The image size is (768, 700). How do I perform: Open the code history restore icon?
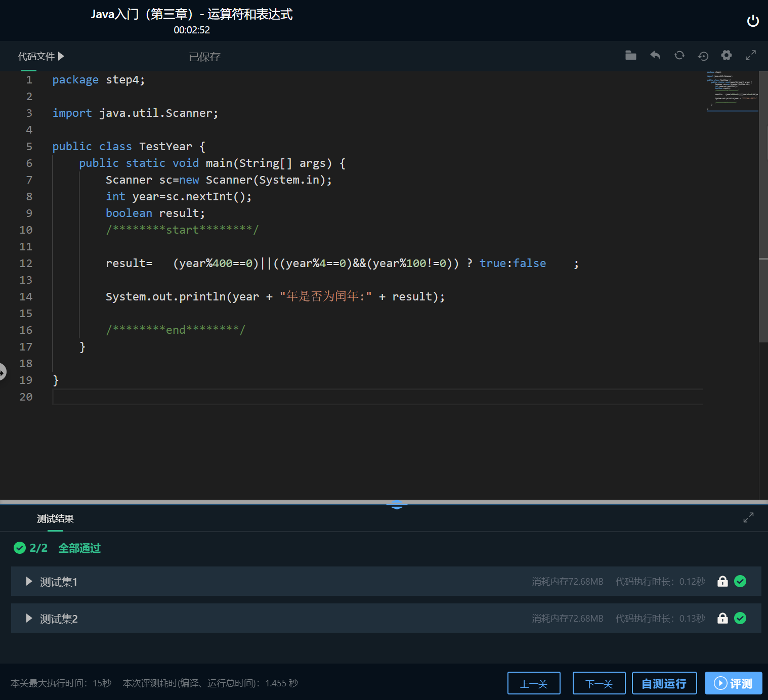703,56
